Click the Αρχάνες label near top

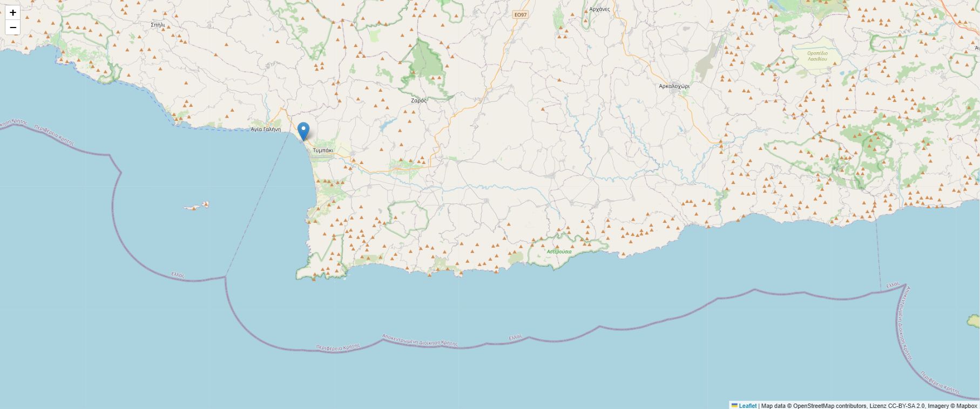point(599,9)
